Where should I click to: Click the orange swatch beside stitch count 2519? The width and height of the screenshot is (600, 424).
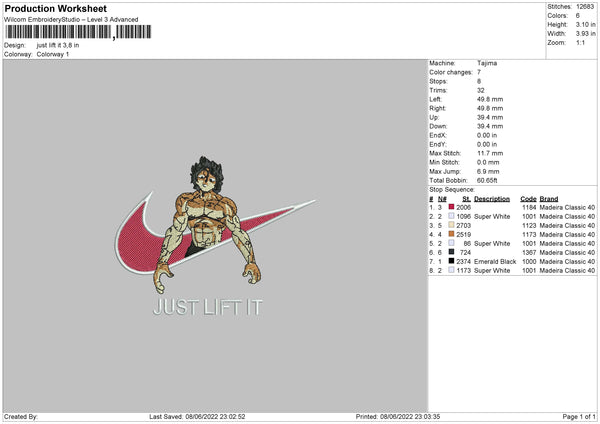[452, 234]
